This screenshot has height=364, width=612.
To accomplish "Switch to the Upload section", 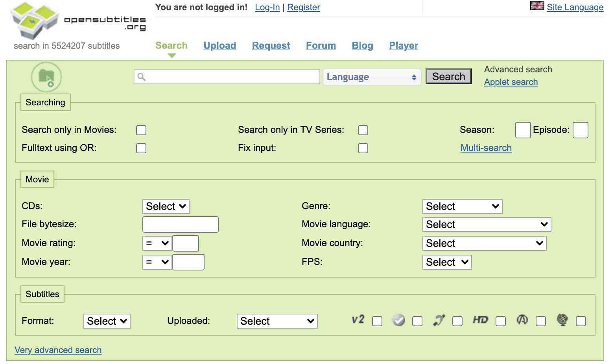I will coord(219,45).
